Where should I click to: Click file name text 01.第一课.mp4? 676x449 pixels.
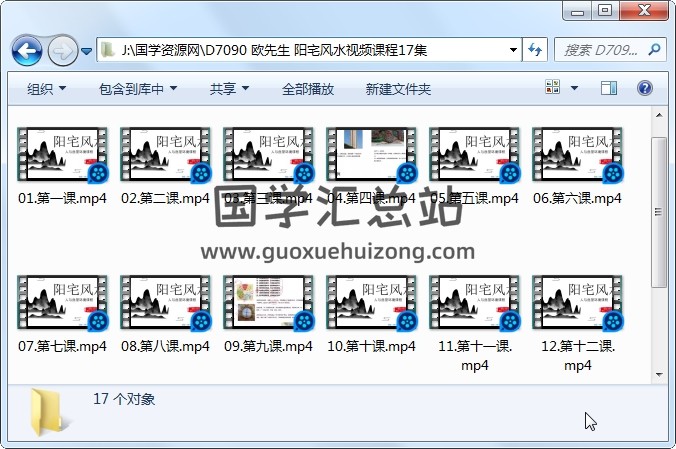click(63, 198)
